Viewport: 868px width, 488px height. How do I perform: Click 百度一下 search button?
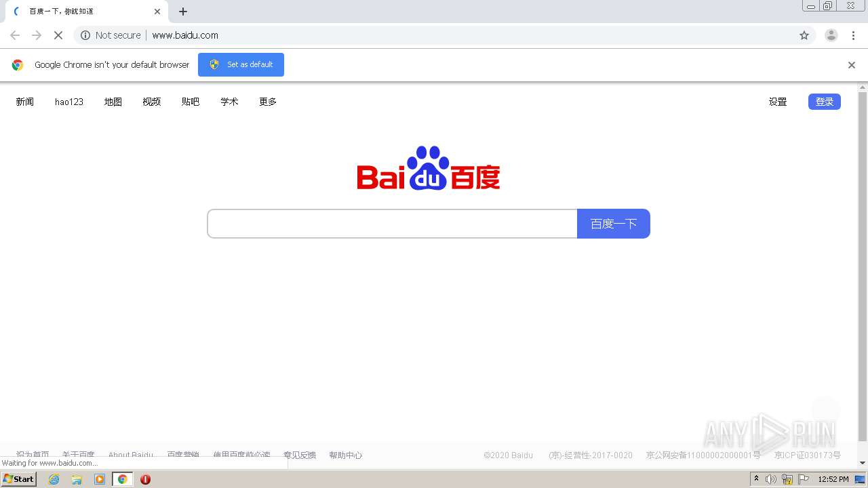point(614,224)
